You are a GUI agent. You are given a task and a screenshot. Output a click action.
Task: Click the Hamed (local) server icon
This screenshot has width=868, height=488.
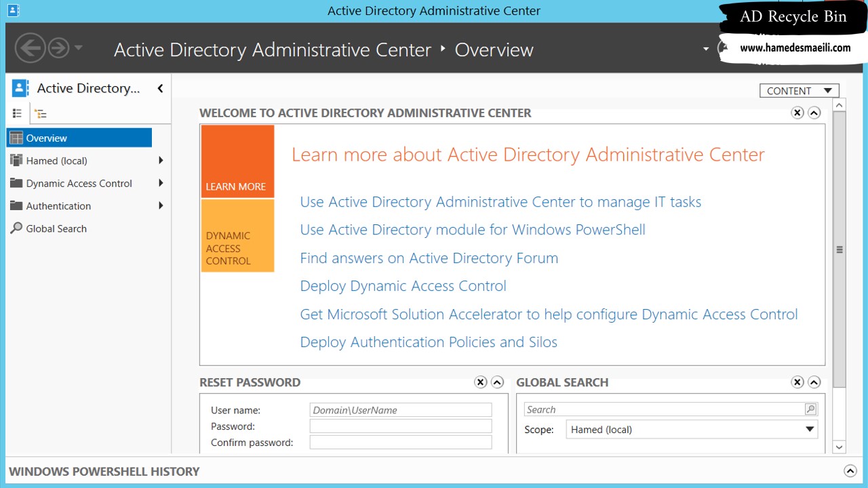pyautogui.click(x=16, y=161)
